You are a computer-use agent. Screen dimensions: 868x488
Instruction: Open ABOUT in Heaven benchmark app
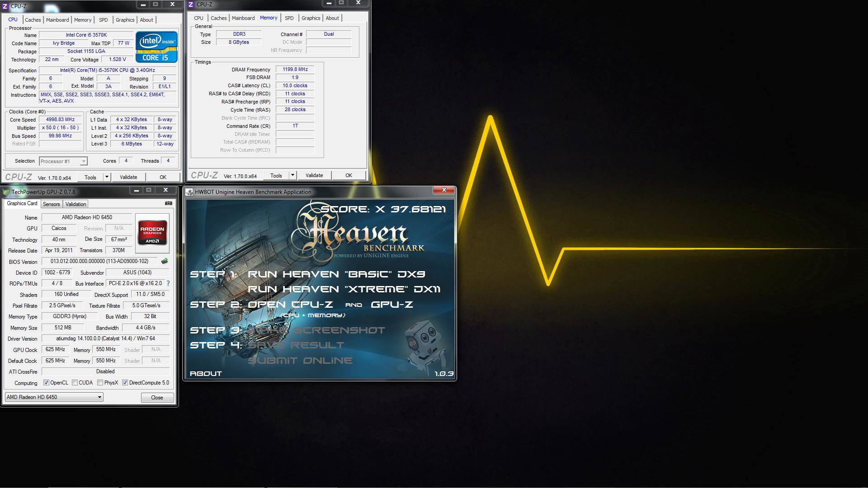point(206,374)
